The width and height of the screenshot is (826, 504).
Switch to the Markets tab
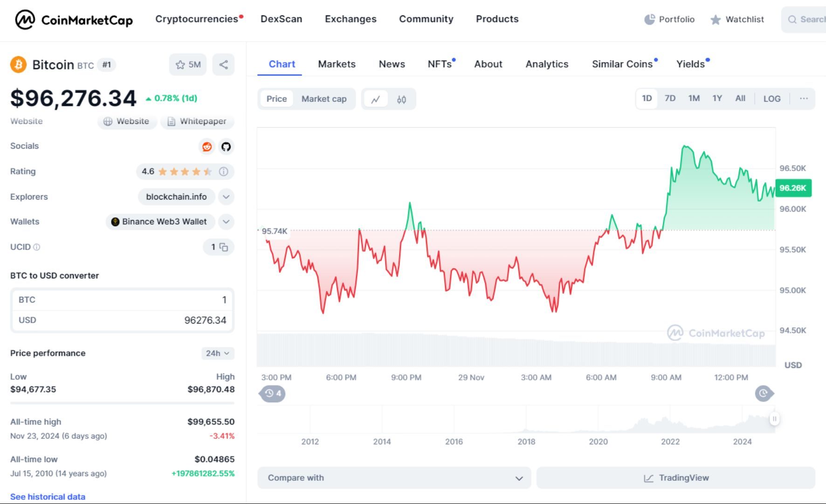(337, 64)
